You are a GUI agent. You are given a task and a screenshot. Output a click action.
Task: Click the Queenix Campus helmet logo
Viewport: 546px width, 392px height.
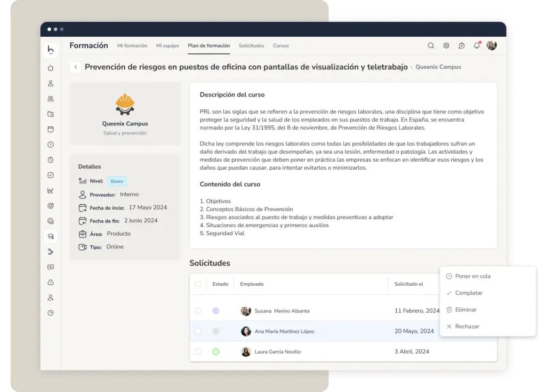[125, 105]
